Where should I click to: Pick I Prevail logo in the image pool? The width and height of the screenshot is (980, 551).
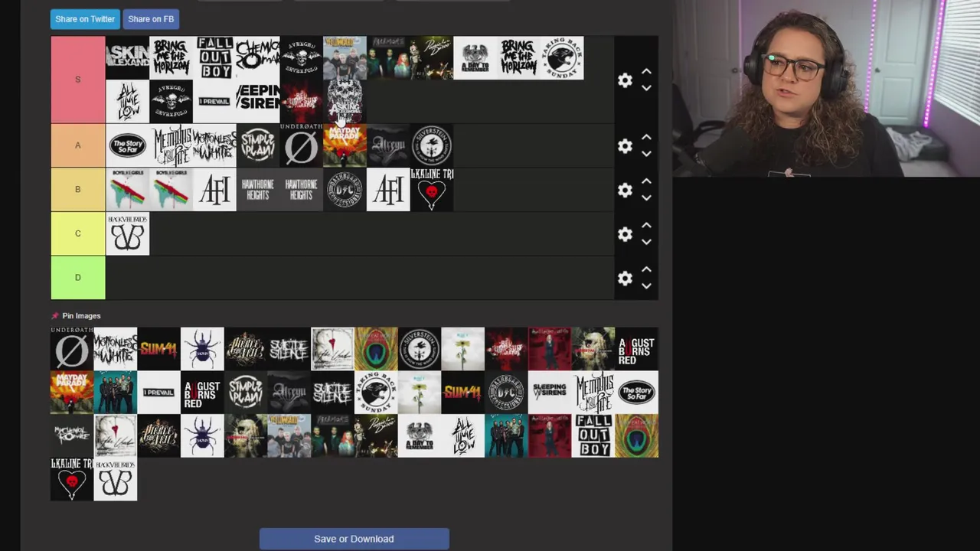point(158,392)
